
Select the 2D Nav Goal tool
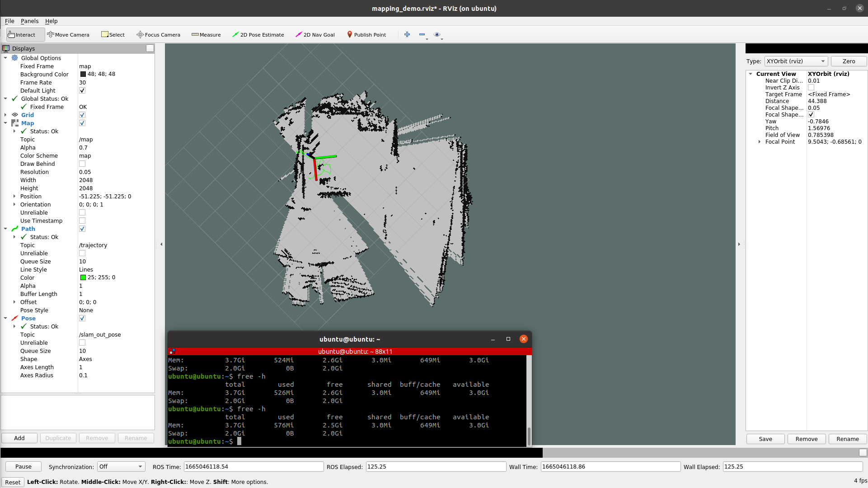[x=315, y=35]
